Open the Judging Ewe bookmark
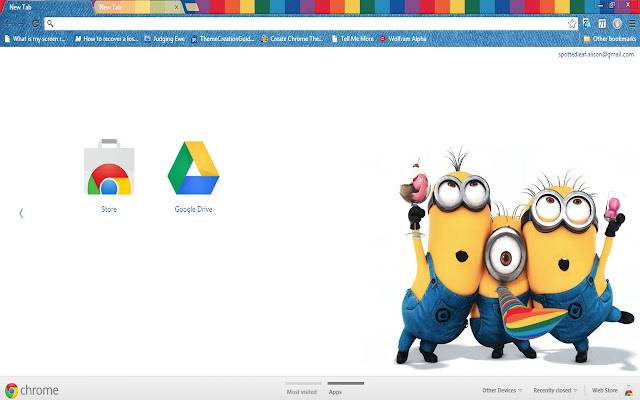 click(164, 39)
